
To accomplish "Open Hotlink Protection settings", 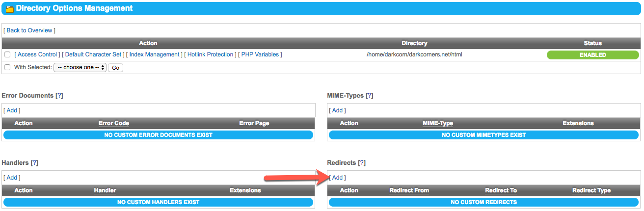I will [210, 54].
